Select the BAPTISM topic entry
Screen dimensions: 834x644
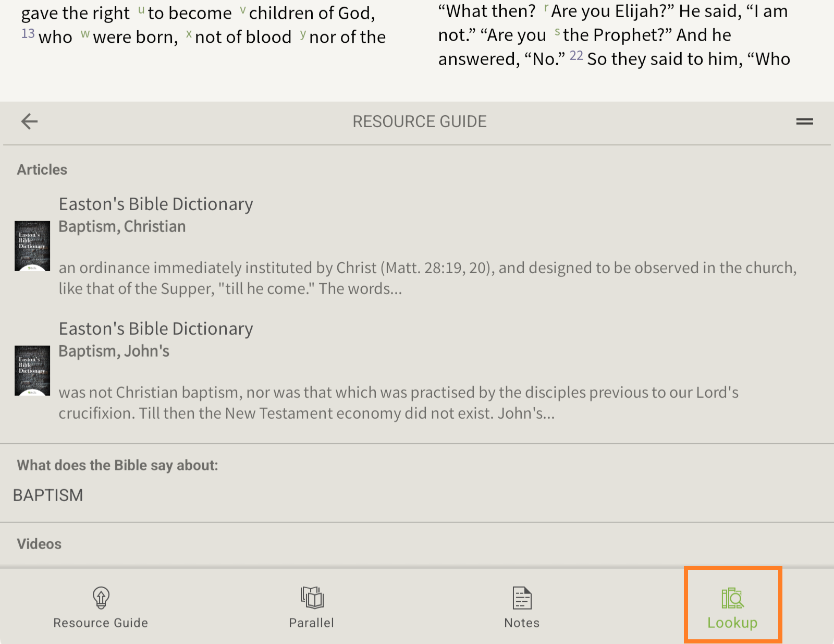pos(48,495)
